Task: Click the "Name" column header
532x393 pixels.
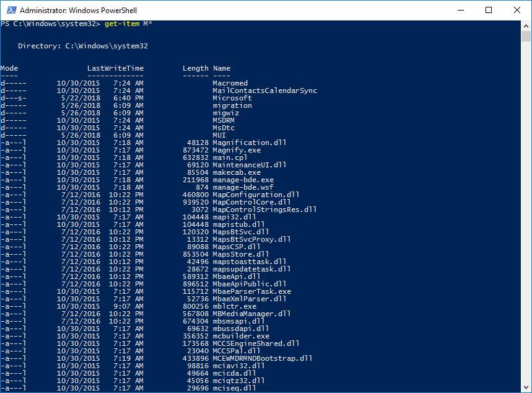Action: tap(222, 68)
